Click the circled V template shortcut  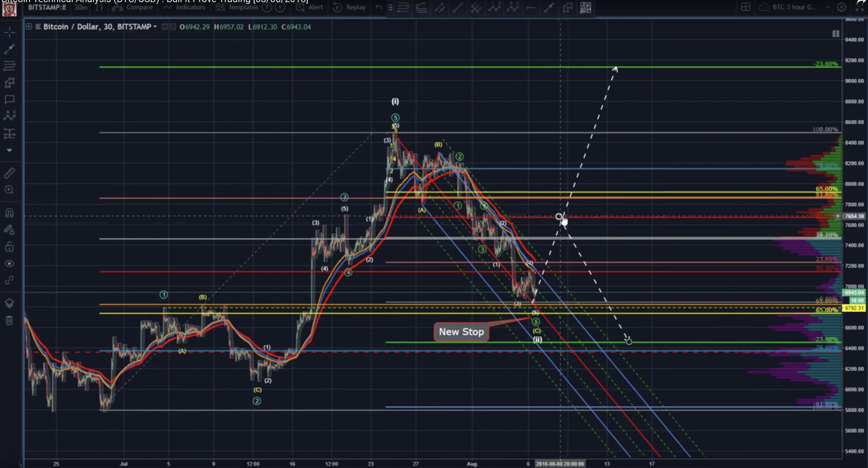[280, 7]
